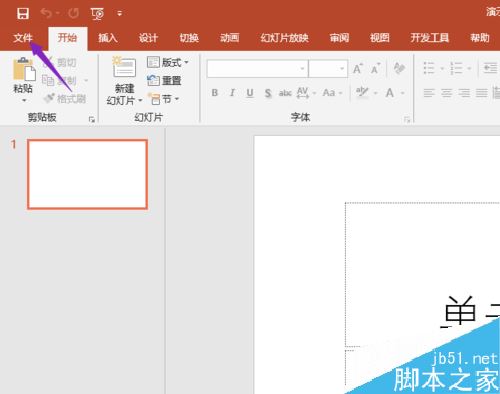Open the 设计 (Design) tab

pos(148,38)
